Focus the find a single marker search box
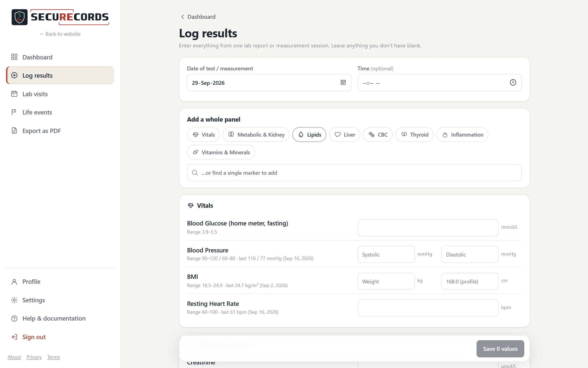The image size is (588, 368). point(354,173)
